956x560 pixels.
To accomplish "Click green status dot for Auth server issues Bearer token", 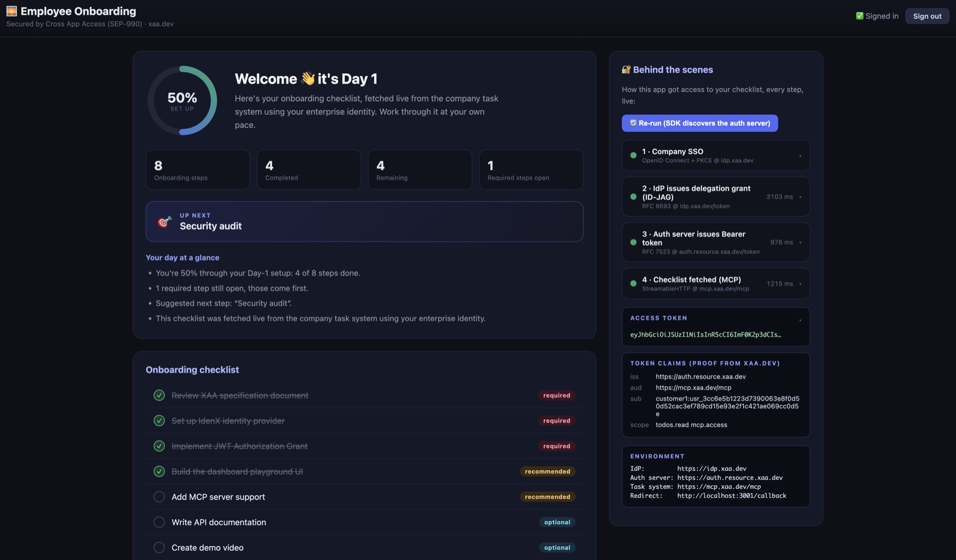I will tap(633, 243).
